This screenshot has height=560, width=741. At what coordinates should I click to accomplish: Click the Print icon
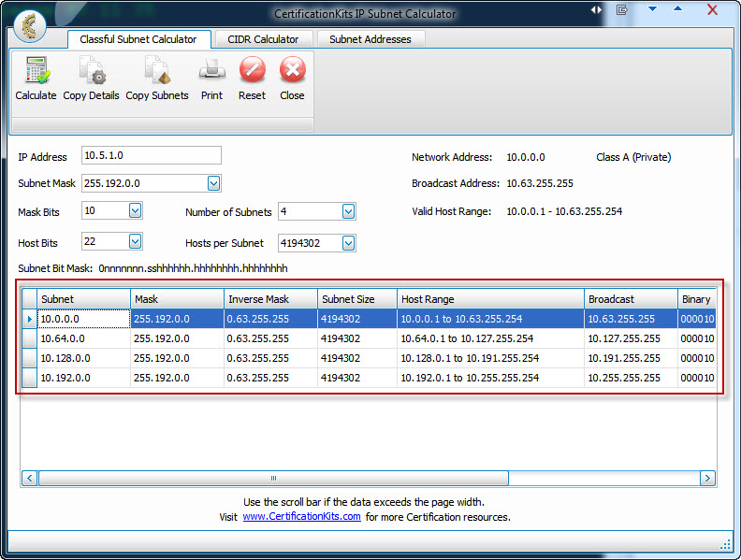(212, 70)
